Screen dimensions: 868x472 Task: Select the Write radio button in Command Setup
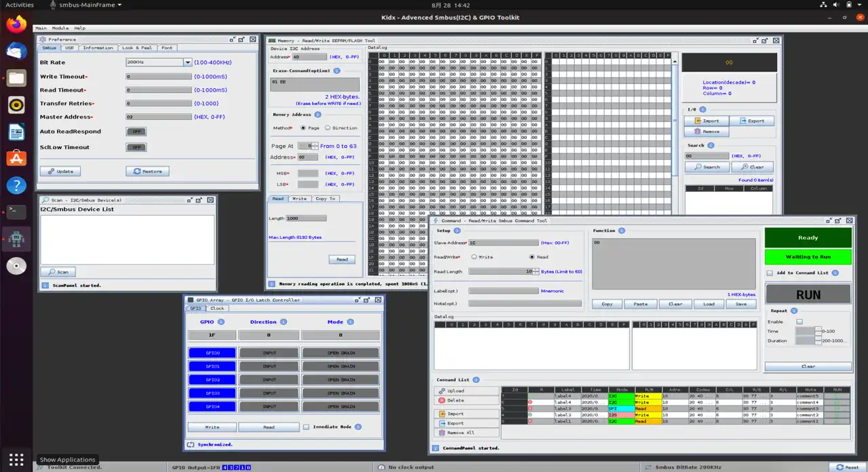click(474, 257)
